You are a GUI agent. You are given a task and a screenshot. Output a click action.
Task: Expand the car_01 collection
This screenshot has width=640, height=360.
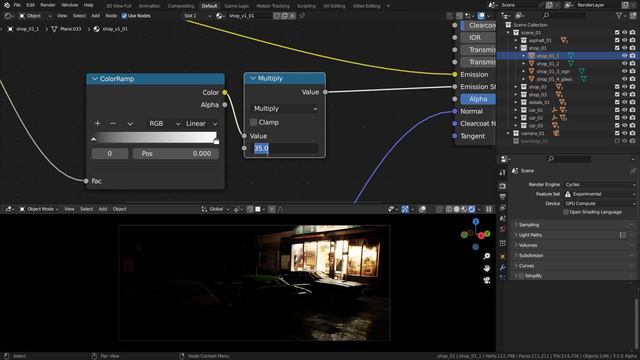point(516,110)
